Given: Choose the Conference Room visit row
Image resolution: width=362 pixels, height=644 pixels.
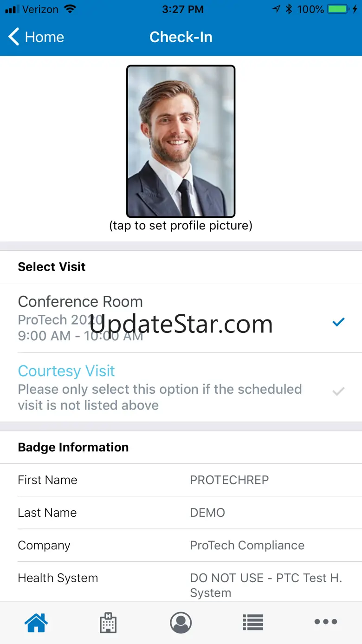Looking at the screenshot, I should coord(139,318).
